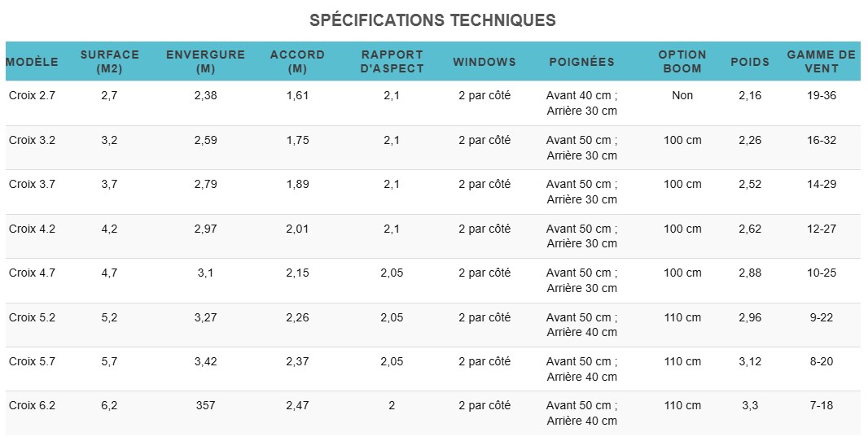Image resolution: width=868 pixels, height=441 pixels.
Task: Click the 357 envergure value
Action: click(x=205, y=405)
